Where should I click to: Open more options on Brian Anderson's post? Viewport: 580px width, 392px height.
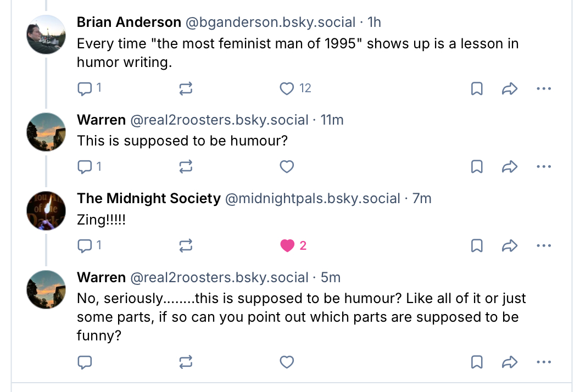pos(543,88)
